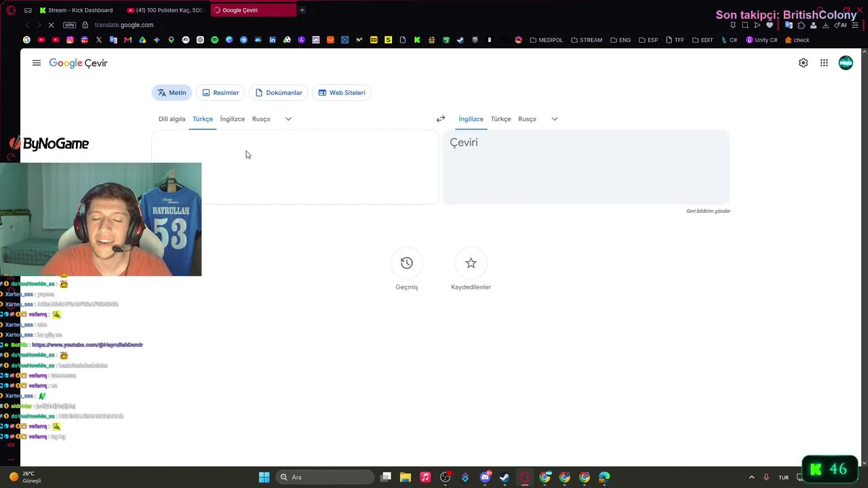Screen dimensions: 868x488
Task: Click YouTube link in stream chat
Action: pos(87,345)
